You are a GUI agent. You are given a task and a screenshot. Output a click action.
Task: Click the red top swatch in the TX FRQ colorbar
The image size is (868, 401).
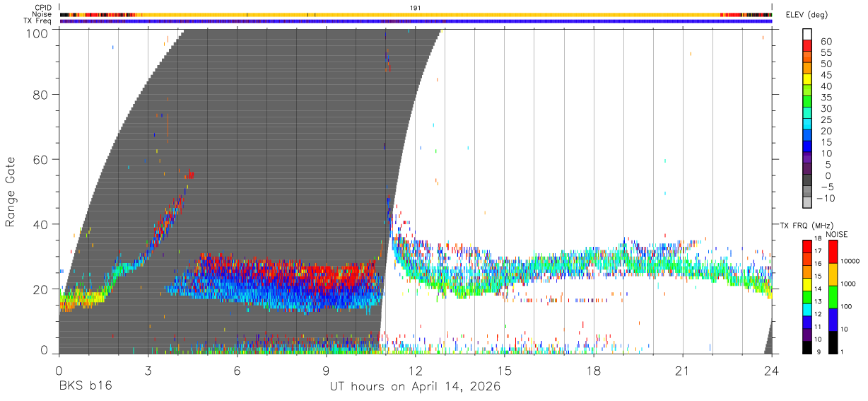click(807, 245)
